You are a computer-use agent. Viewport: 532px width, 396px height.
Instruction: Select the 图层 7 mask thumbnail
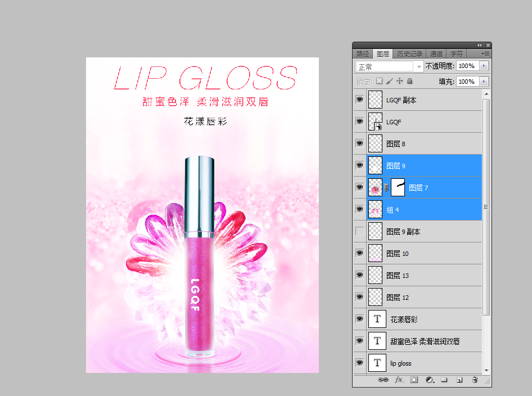tap(398, 187)
